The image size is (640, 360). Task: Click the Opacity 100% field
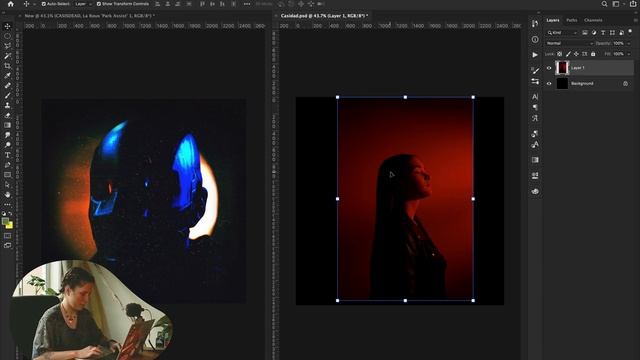[x=618, y=43]
